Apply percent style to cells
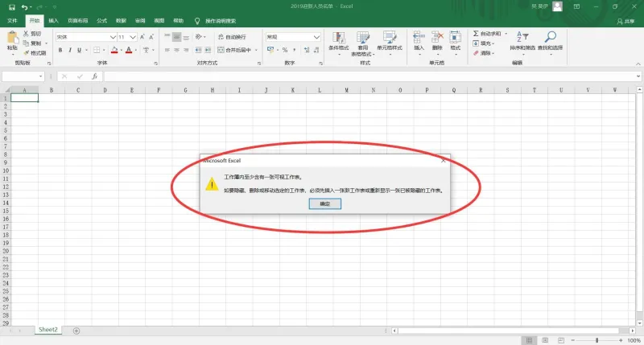The image size is (644, 345). pyautogui.click(x=285, y=50)
